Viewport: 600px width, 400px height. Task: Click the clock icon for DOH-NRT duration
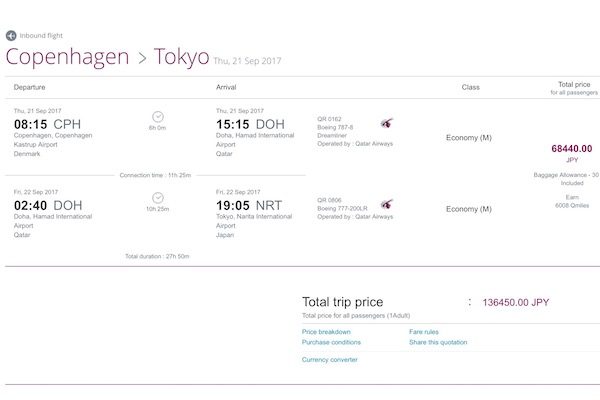tap(158, 198)
